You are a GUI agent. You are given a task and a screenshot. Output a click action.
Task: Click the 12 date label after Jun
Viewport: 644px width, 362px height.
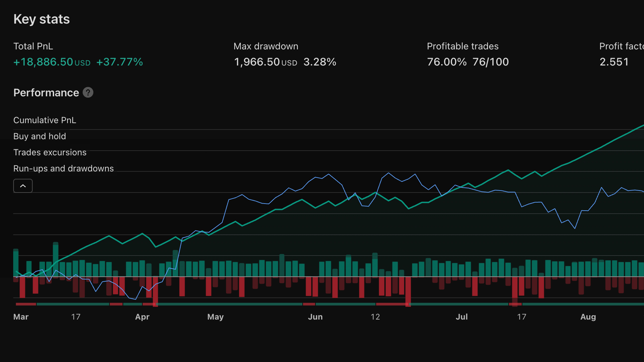point(375,317)
